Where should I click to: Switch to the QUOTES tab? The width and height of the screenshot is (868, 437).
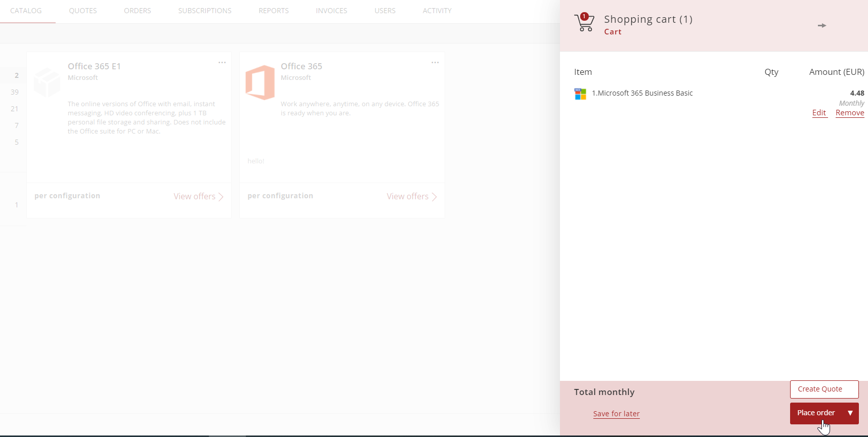click(83, 11)
